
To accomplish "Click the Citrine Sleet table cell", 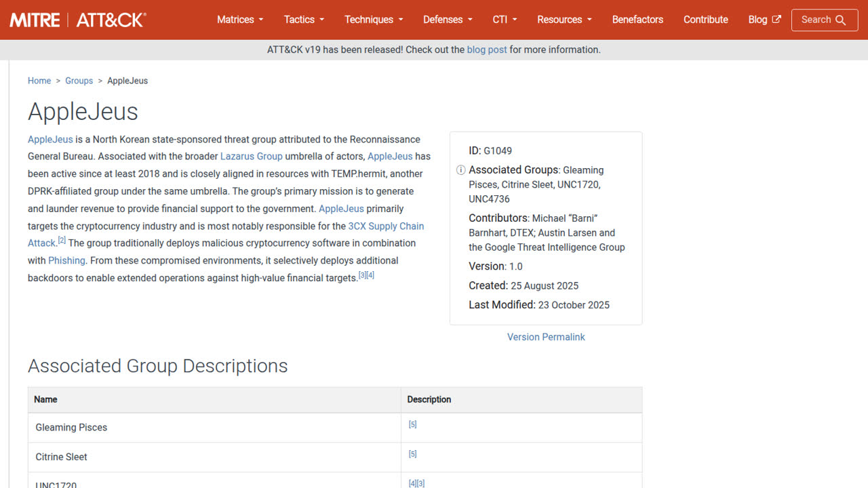I will point(214,457).
